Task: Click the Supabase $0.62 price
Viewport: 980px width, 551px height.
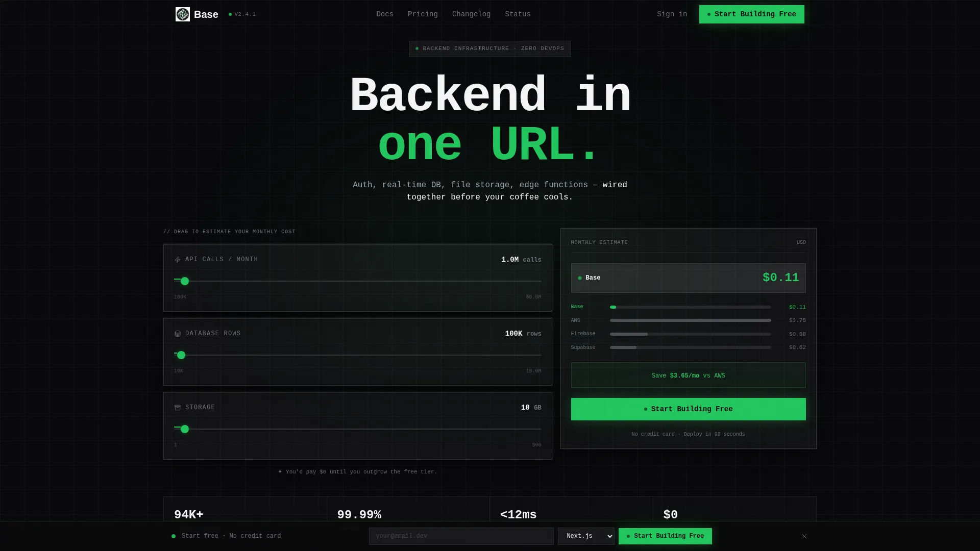Action: (797, 347)
